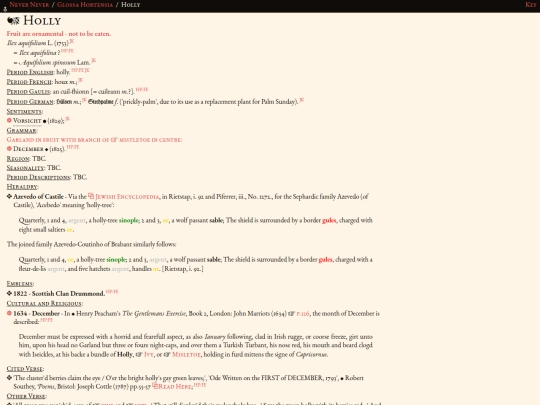
Task: Go to Glossa Hortensia in the breadcrumb
Action: tap(85, 4)
